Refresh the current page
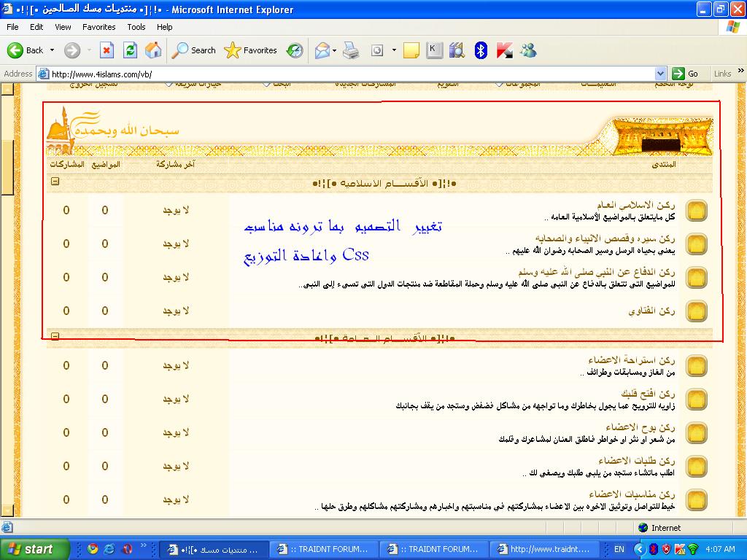 (130, 50)
